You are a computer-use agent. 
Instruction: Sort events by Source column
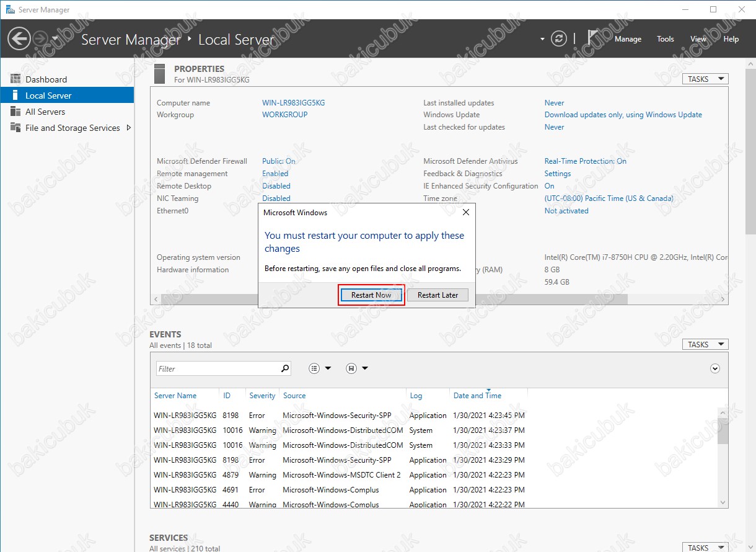[x=294, y=396]
